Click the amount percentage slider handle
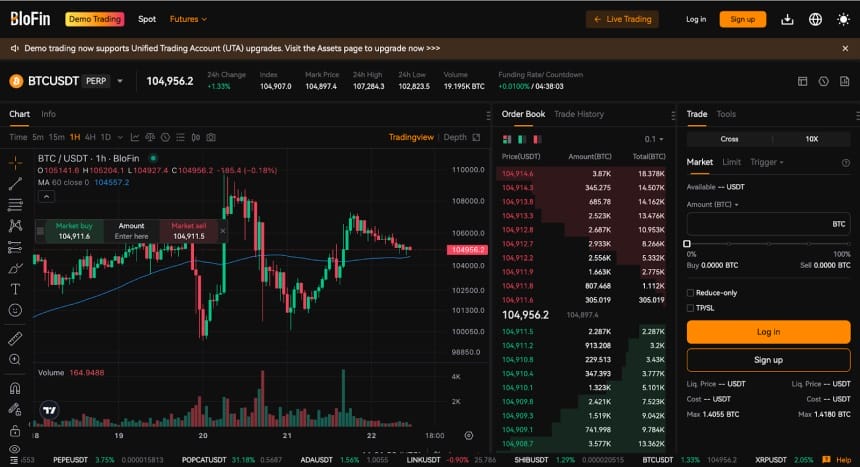 [687, 244]
